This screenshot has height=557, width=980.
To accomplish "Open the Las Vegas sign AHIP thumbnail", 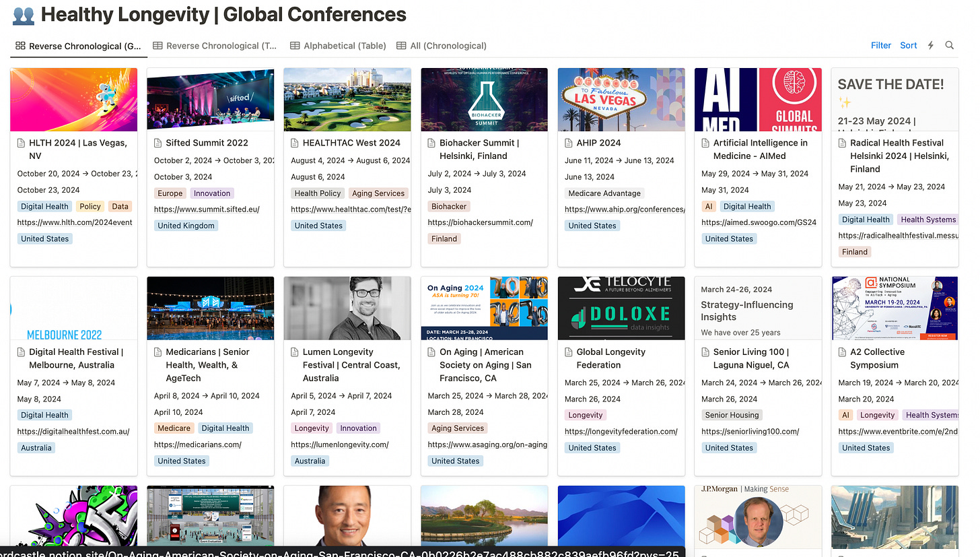I will [621, 100].
